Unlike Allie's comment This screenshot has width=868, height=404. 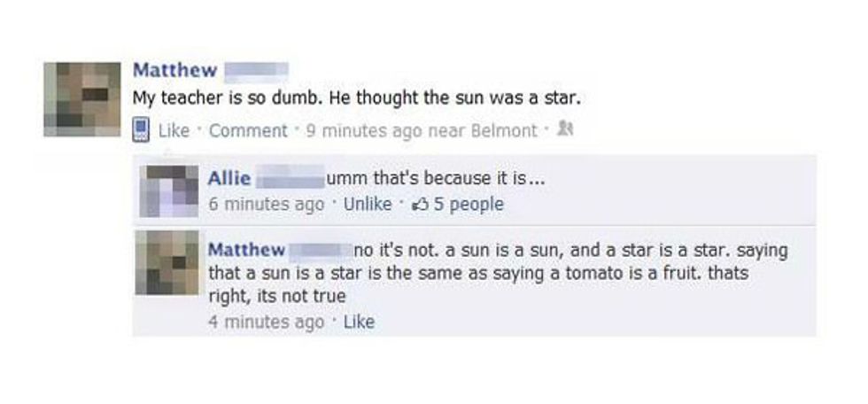pos(368,204)
